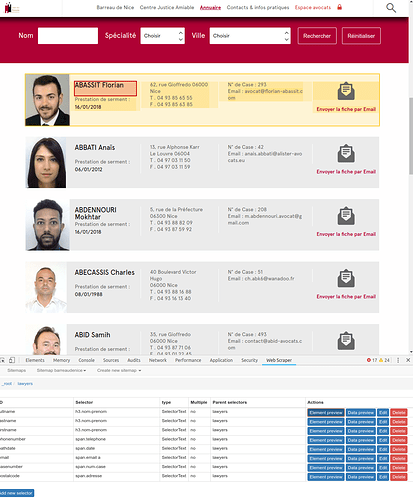Click the Nom text input field
This screenshot has height=500, width=413.
[x=68, y=36]
